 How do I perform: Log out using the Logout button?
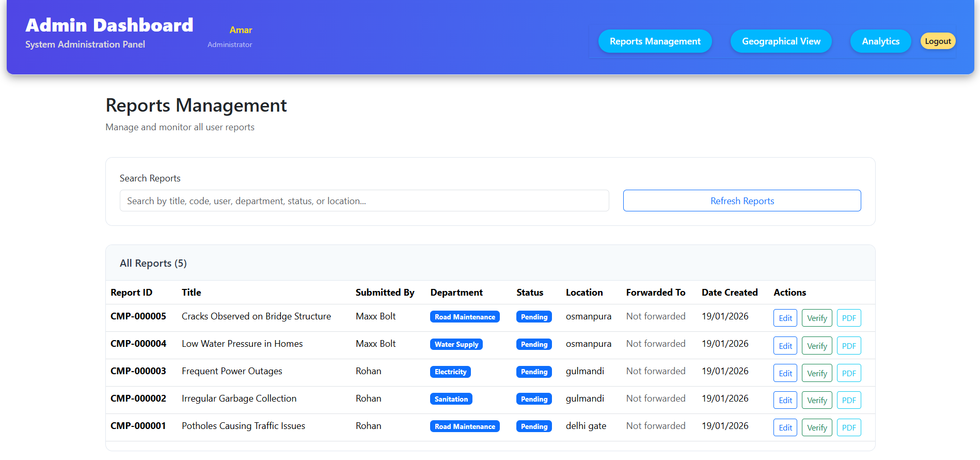click(938, 41)
